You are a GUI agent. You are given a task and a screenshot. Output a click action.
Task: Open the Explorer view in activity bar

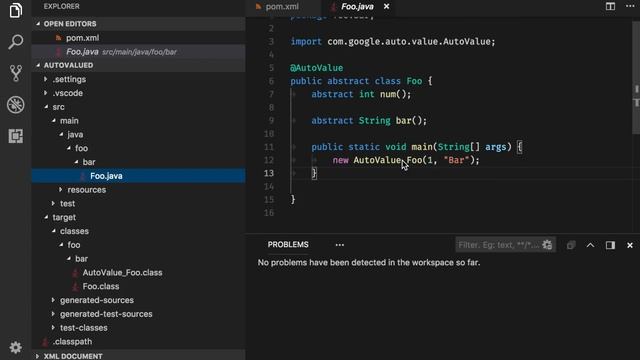pos(16,10)
